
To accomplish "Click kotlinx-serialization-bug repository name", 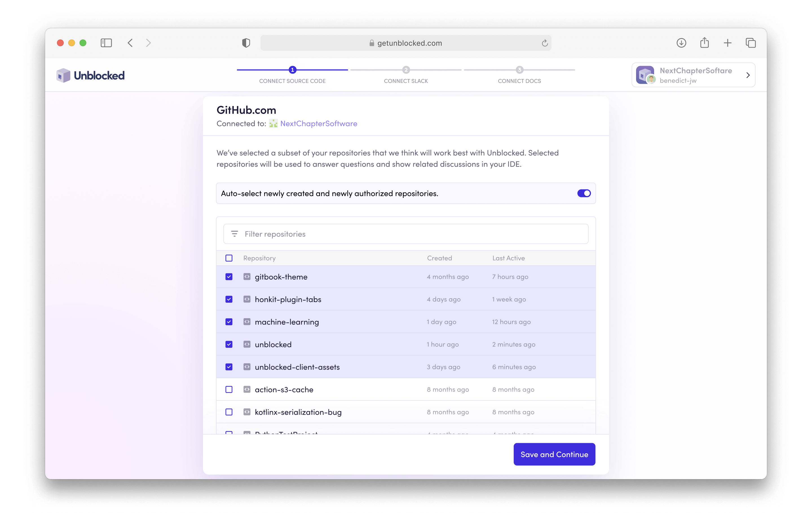I will click(x=298, y=412).
